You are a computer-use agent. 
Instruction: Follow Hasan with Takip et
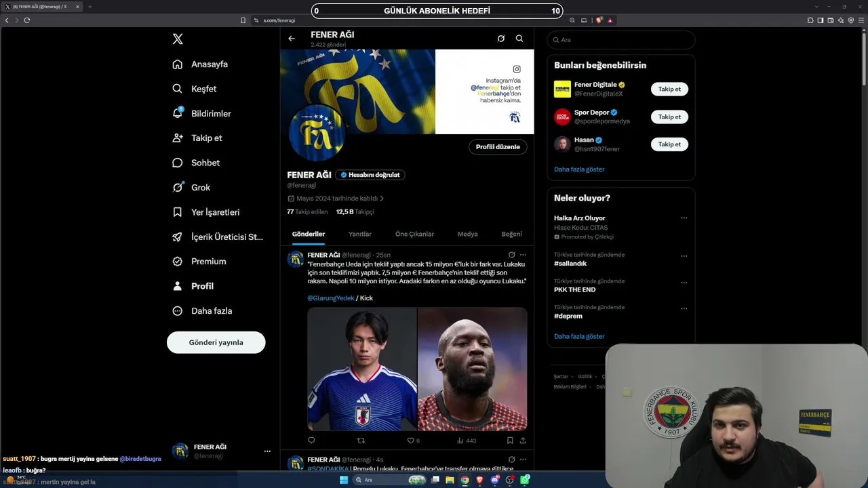669,144
